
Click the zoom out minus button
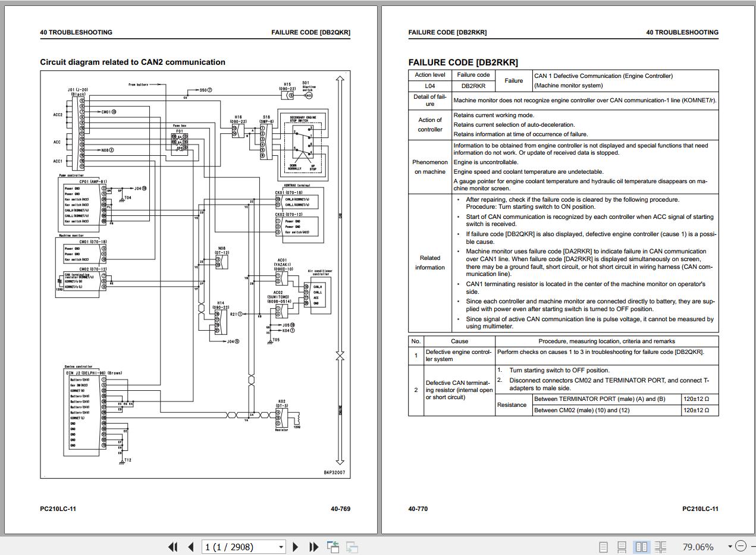(741, 546)
